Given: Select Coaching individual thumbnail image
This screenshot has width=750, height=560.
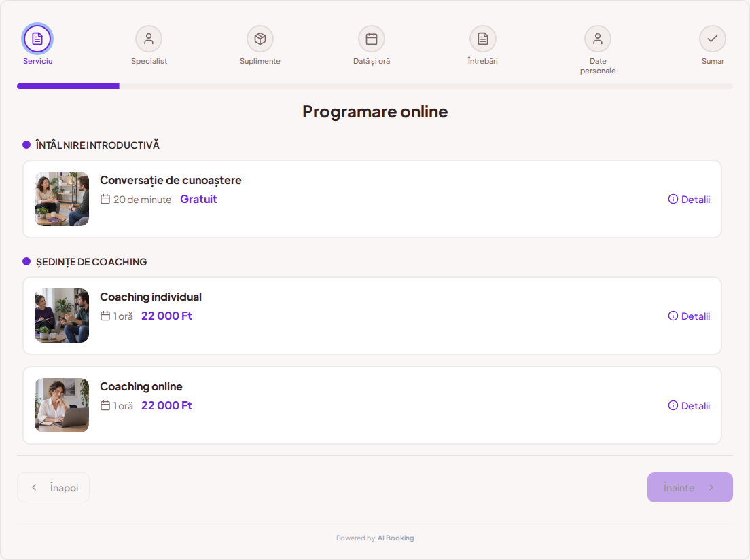Looking at the screenshot, I should point(62,316).
